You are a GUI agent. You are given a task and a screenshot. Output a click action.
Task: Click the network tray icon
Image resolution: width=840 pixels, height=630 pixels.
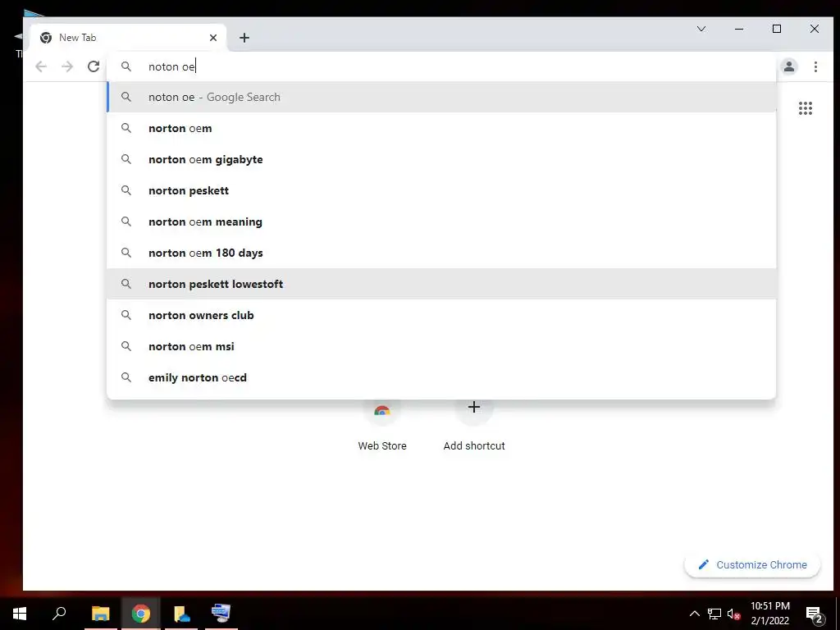tap(714, 614)
